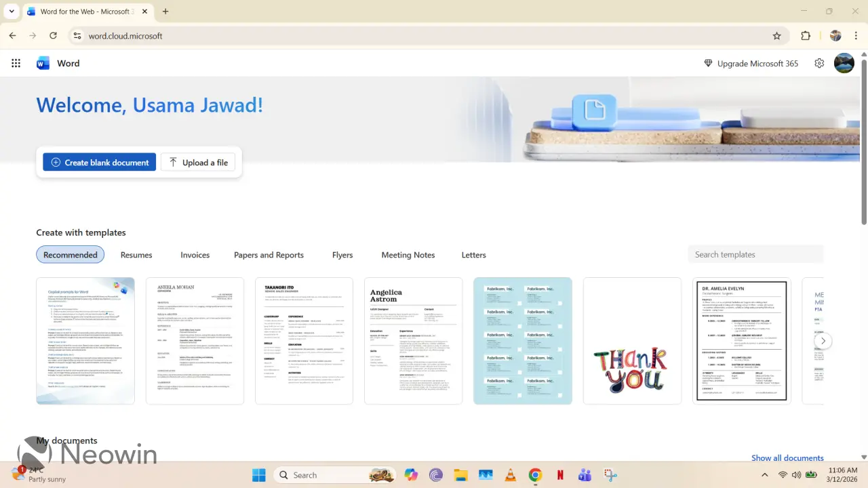
Task: Go back in the browser
Action: click(x=13, y=36)
